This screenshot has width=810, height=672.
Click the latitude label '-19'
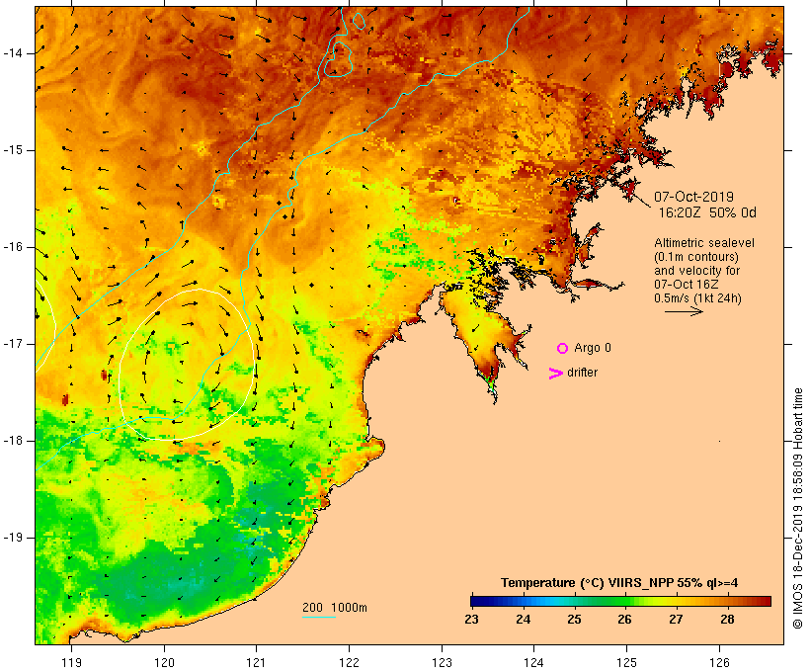[13, 538]
